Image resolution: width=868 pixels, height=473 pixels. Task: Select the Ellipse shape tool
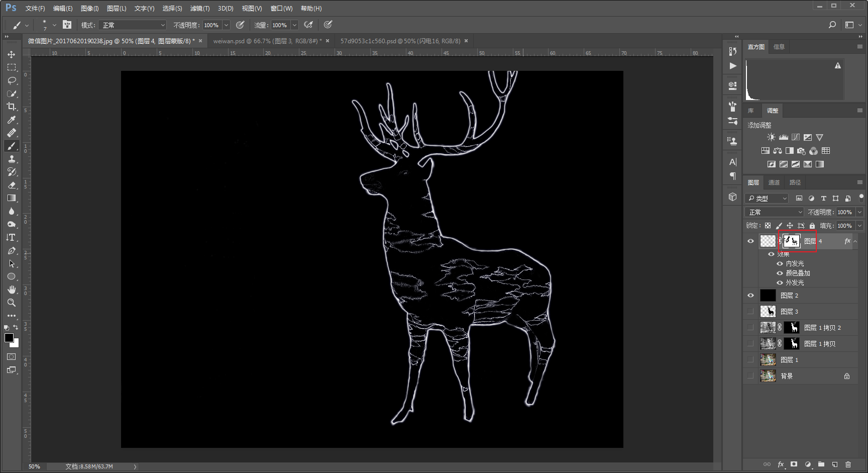(11, 276)
